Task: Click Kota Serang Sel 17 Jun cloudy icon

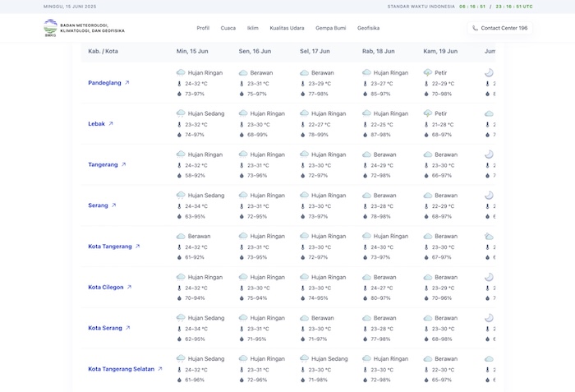Action: coord(305,318)
